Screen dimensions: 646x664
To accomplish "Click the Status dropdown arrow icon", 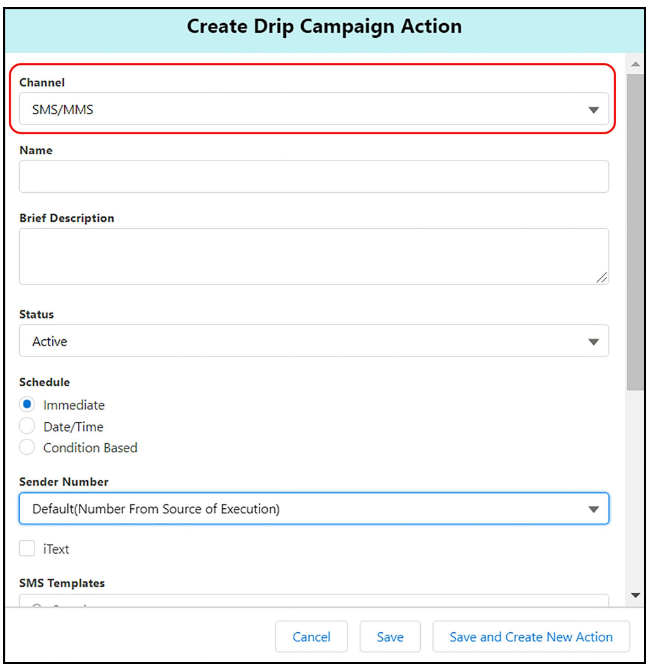I will point(593,342).
